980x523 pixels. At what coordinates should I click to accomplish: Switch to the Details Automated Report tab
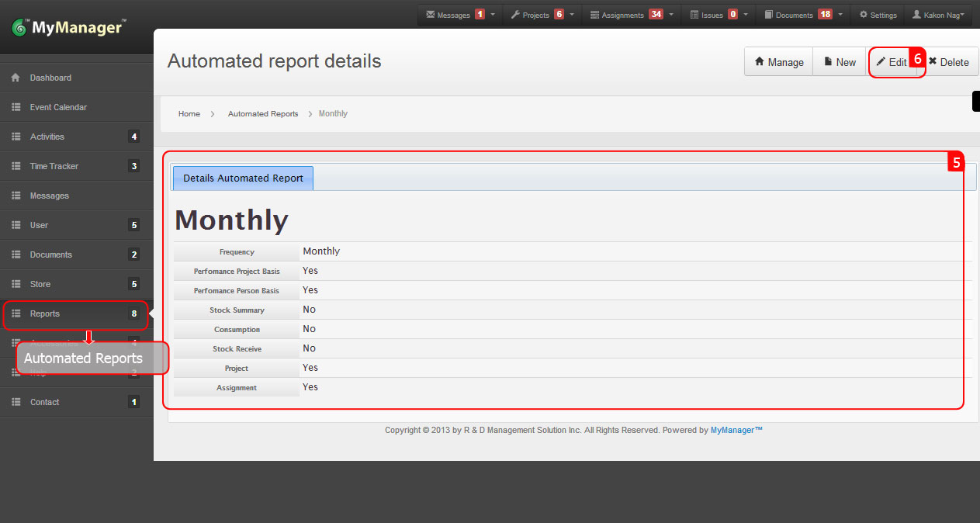tap(242, 178)
